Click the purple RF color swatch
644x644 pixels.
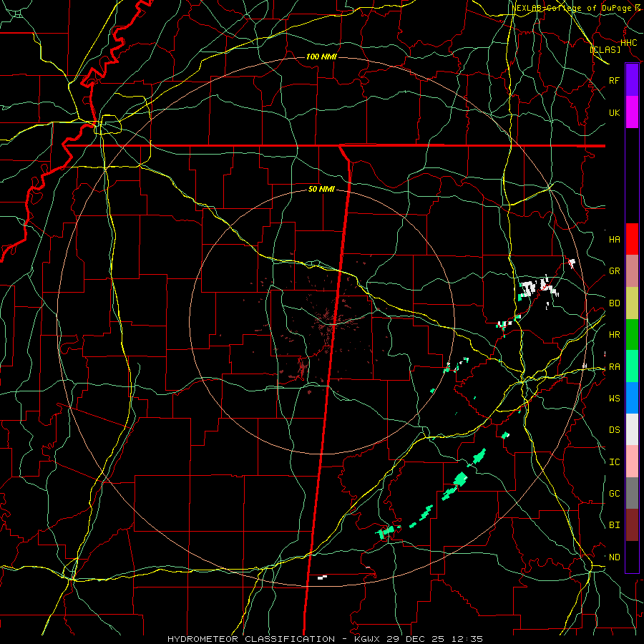(632, 80)
